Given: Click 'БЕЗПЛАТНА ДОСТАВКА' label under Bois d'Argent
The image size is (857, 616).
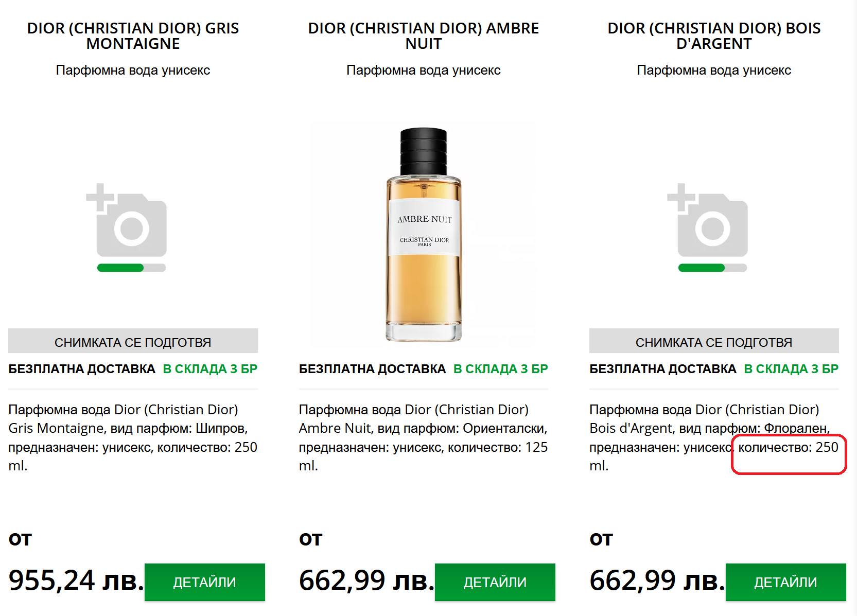Looking at the screenshot, I should pos(663,369).
